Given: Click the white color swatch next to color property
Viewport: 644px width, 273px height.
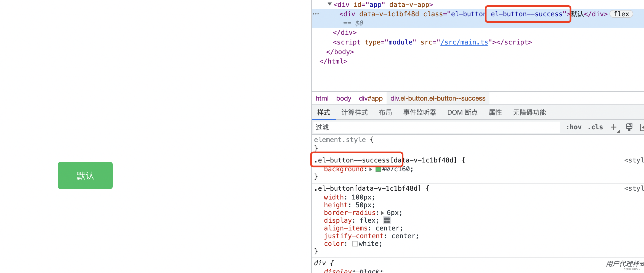Looking at the screenshot, I should [355, 244].
